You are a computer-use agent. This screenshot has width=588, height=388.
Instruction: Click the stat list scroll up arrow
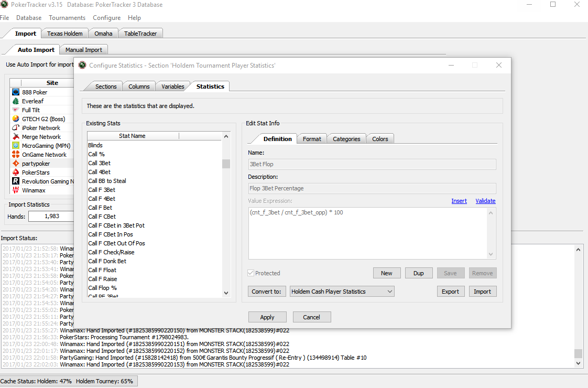(x=226, y=136)
